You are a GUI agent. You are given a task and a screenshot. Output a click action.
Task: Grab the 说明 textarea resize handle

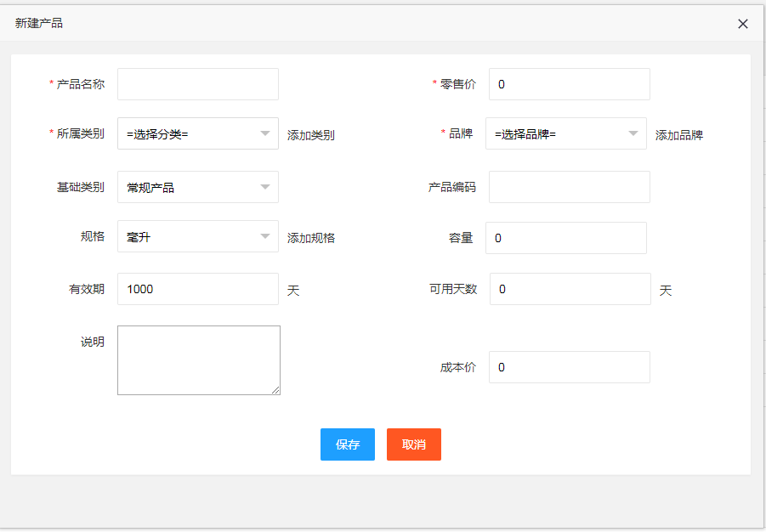tap(275, 390)
